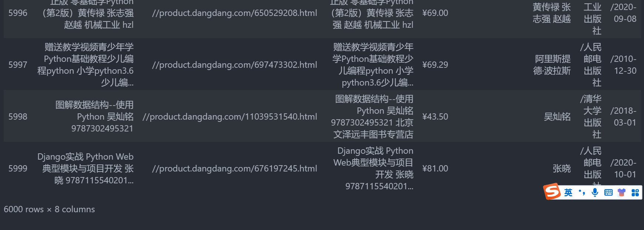Image resolution: width=644 pixels, height=230 pixels.
Task: Open the Sogou toolbox grid icon
Action: pos(635,192)
